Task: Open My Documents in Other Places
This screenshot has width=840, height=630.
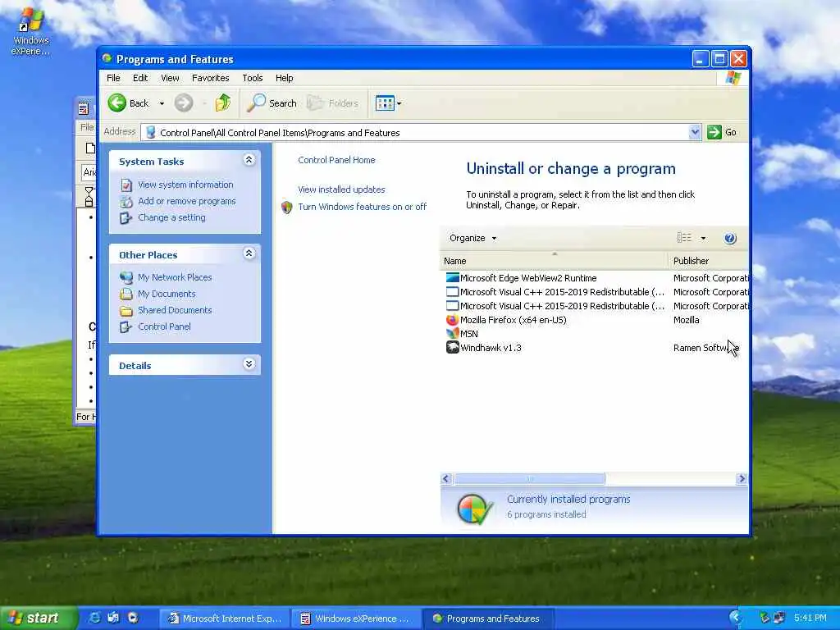Action: 167,294
